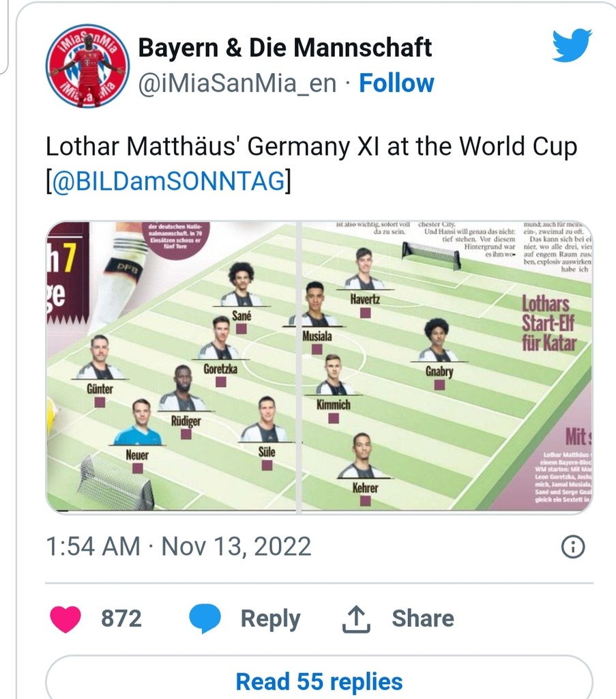Open the Bayern profile avatar

click(x=88, y=66)
